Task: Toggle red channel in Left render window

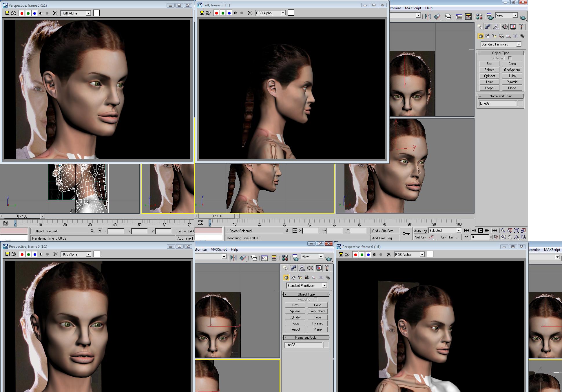Action: pos(216,13)
